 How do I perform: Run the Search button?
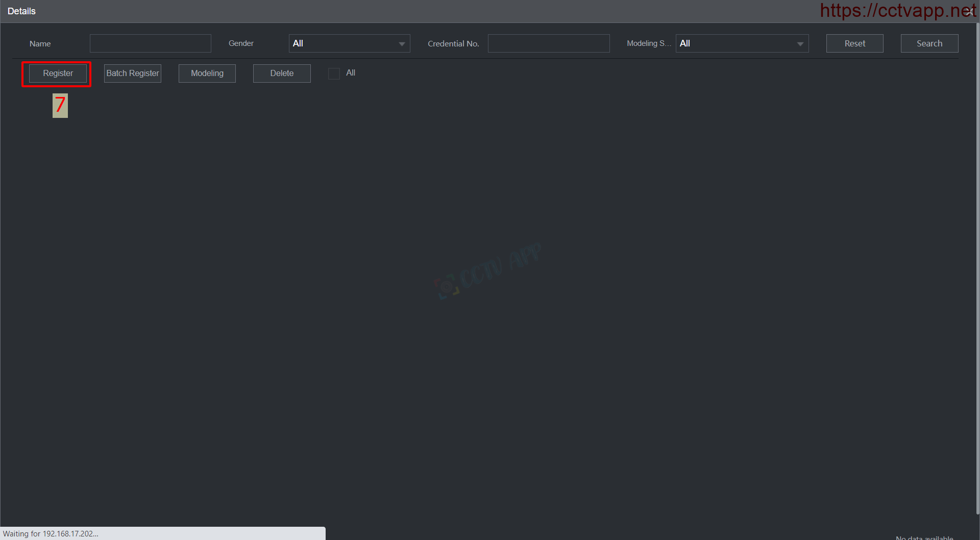[x=929, y=44]
